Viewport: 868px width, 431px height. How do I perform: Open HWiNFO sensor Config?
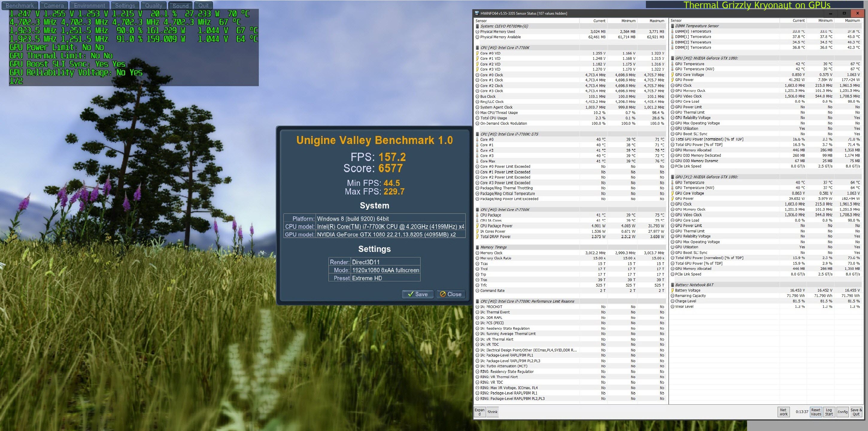[x=842, y=412]
